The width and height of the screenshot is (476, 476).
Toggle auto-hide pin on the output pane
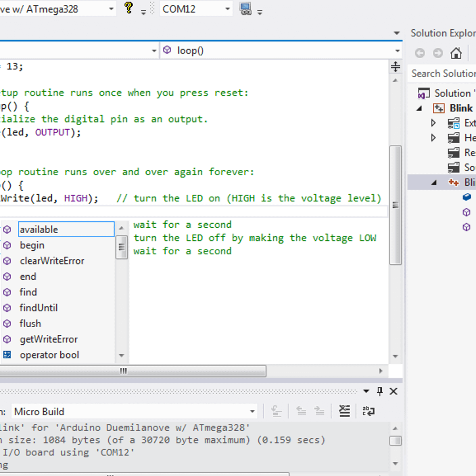tap(380, 392)
